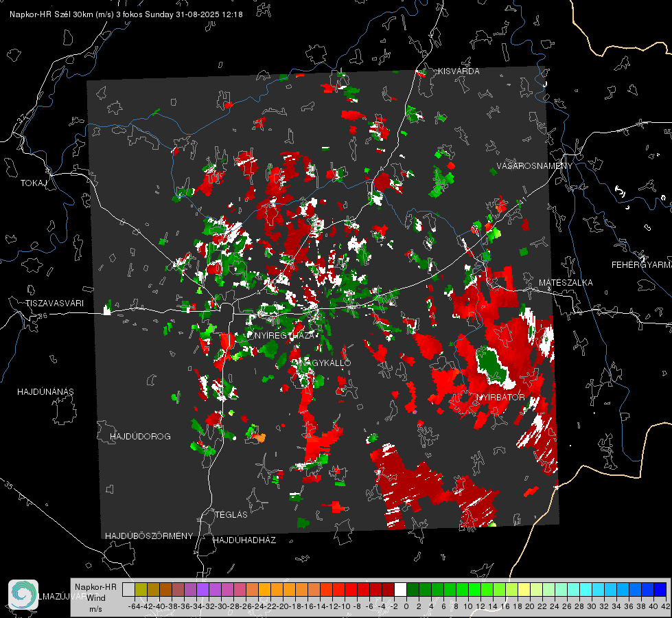672x618 pixels.
Task: Click the 'Wind' legend label
Action: (x=96, y=597)
